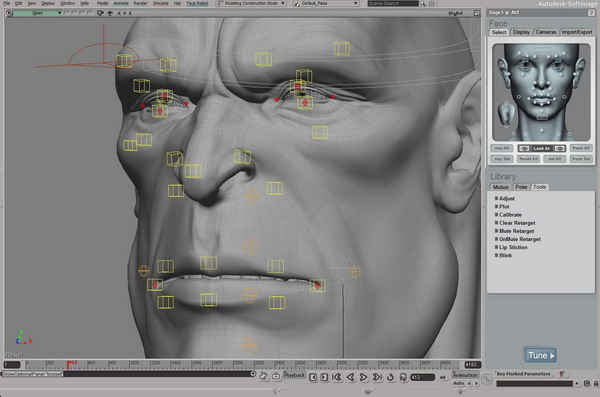Click the camera icon in viewport header
This screenshot has height=397, width=600.
[100, 13]
